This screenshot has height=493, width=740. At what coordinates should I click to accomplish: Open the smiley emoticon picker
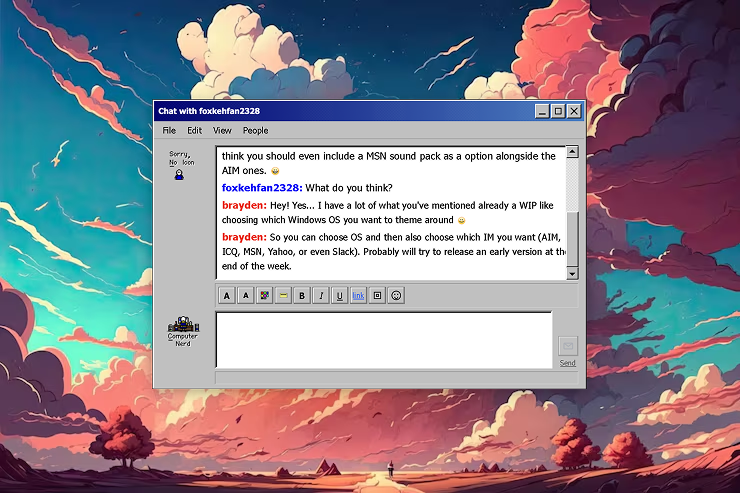(396, 296)
